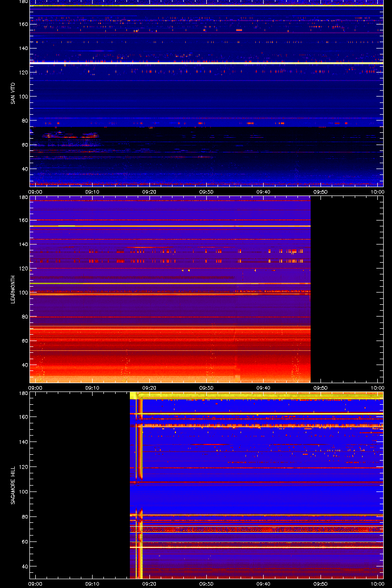Click the 160 frequency label on Sagamore Hill
392x588 pixels.
pos(23,417)
